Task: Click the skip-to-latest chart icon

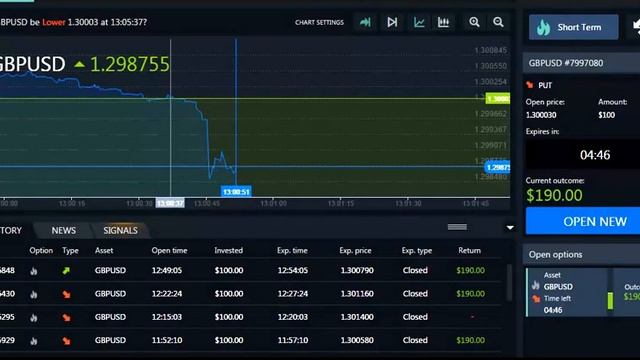Action: [x=392, y=22]
